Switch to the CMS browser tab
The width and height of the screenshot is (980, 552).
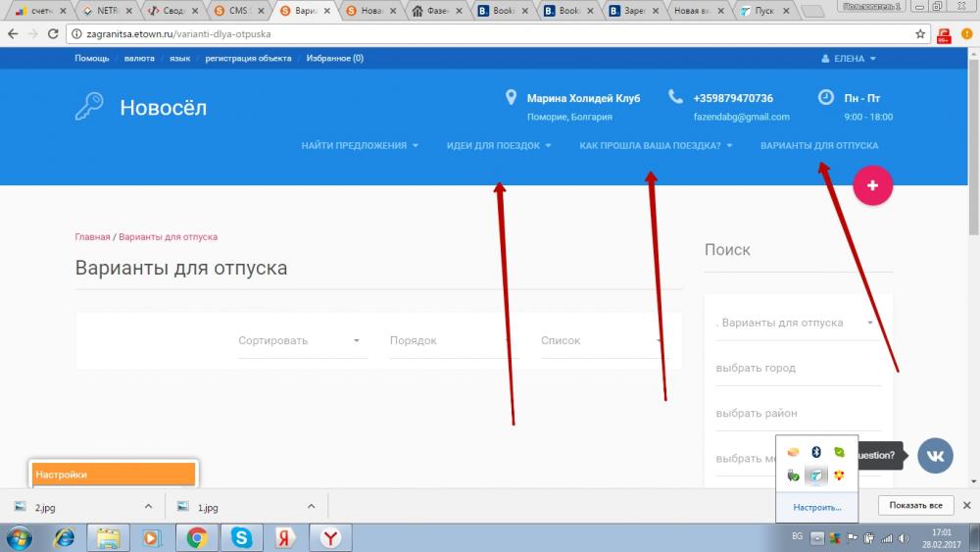pyautogui.click(x=238, y=11)
